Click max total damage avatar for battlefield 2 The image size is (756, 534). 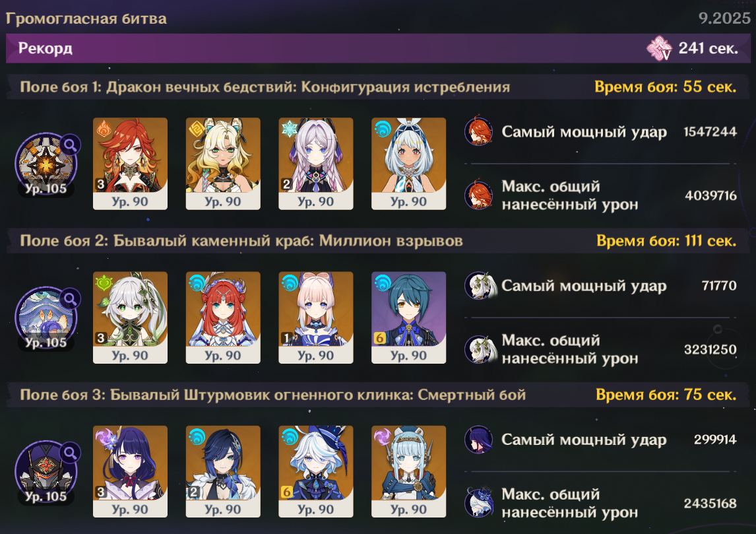[479, 349]
